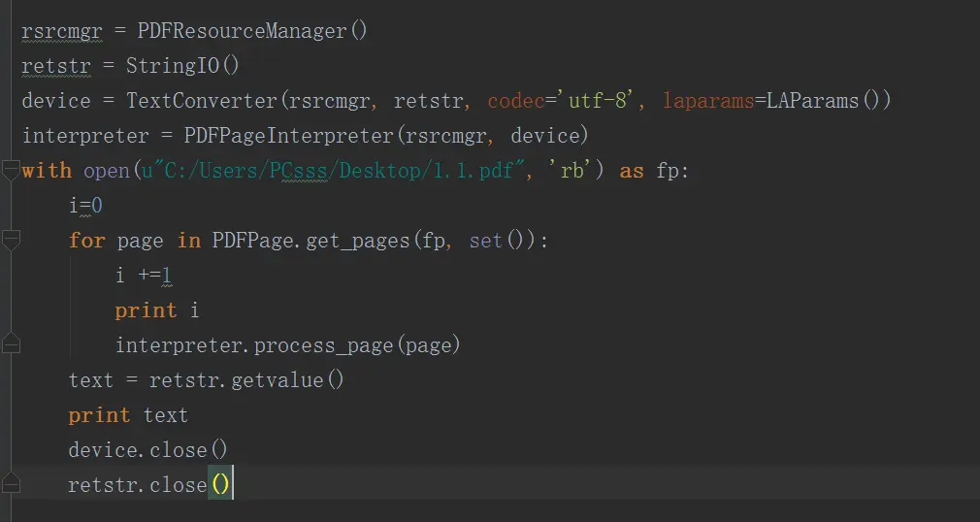
Task: Place cursor on StringIO call
Action: (182, 66)
